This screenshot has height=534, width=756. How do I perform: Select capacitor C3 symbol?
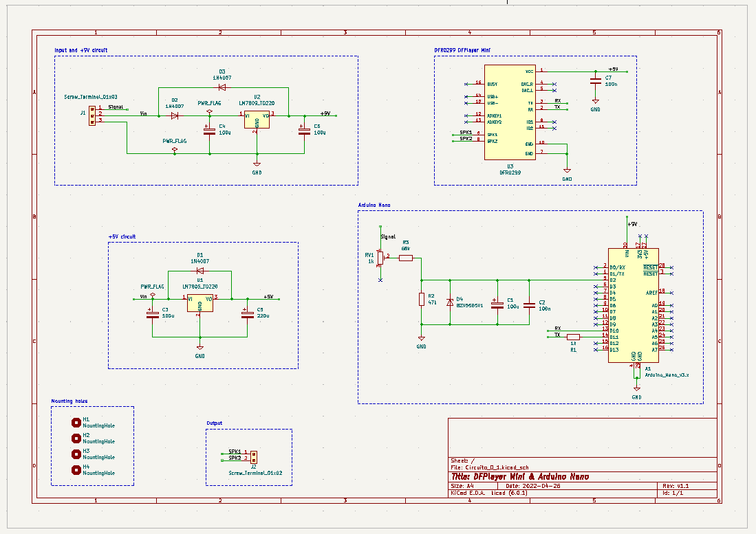[x=152, y=314]
